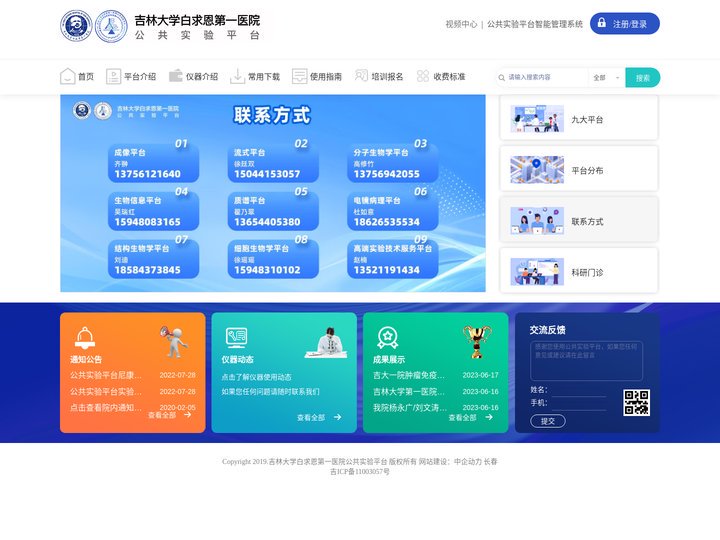Click the lock icon on 注册/登录 button
Viewport: 720px width, 540px height.
click(x=602, y=23)
